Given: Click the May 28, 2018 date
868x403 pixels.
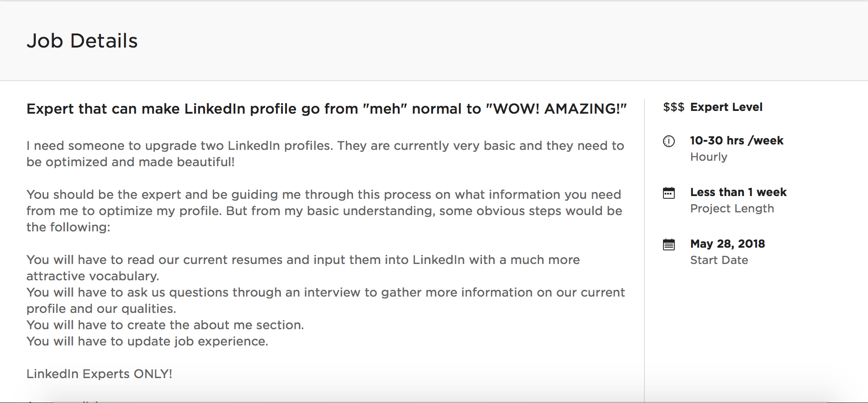Looking at the screenshot, I should point(727,244).
